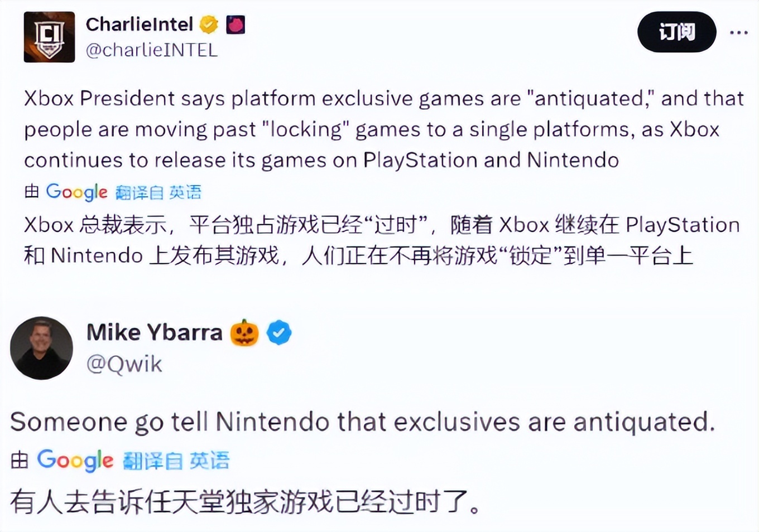Click Mike Ybarra's profile photo
Viewport: 759px width, 532px height.
[41, 348]
